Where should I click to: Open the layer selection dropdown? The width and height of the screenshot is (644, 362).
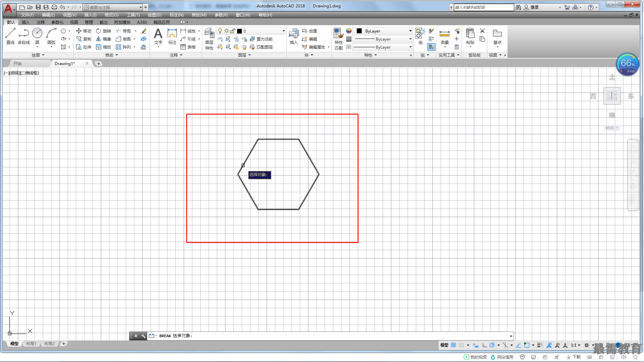(251, 31)
